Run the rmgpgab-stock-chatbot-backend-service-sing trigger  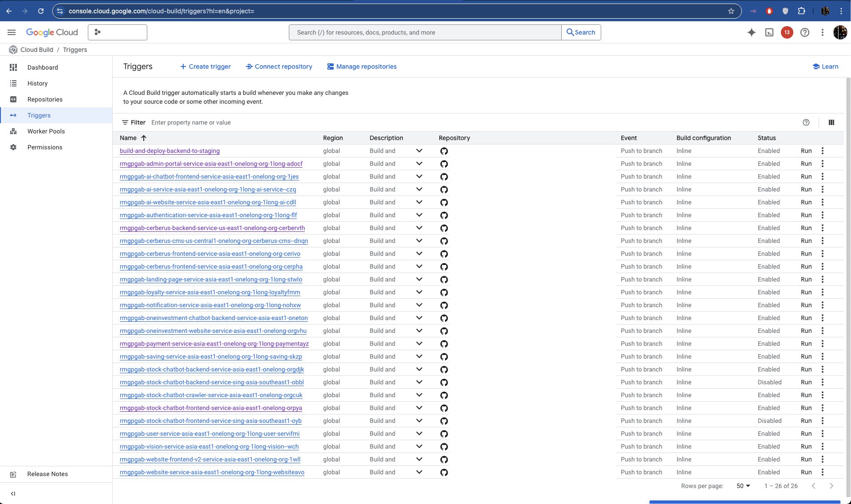coord(806,382)
